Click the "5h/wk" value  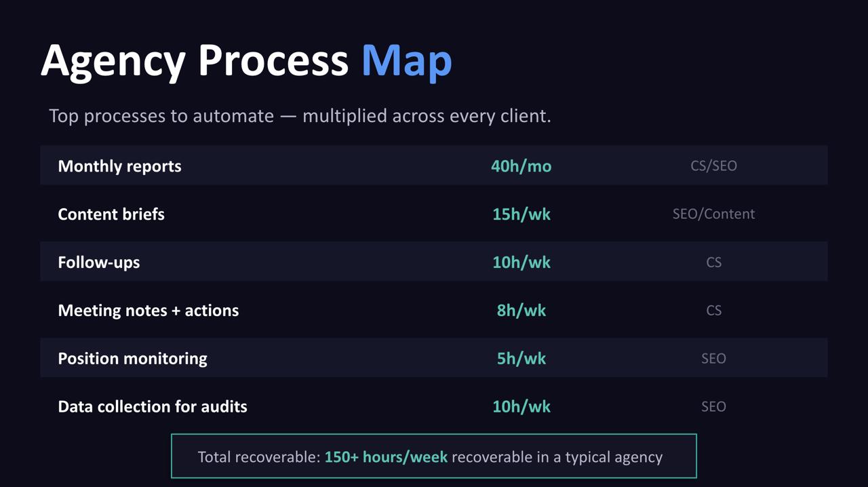[x=521, y=359]
